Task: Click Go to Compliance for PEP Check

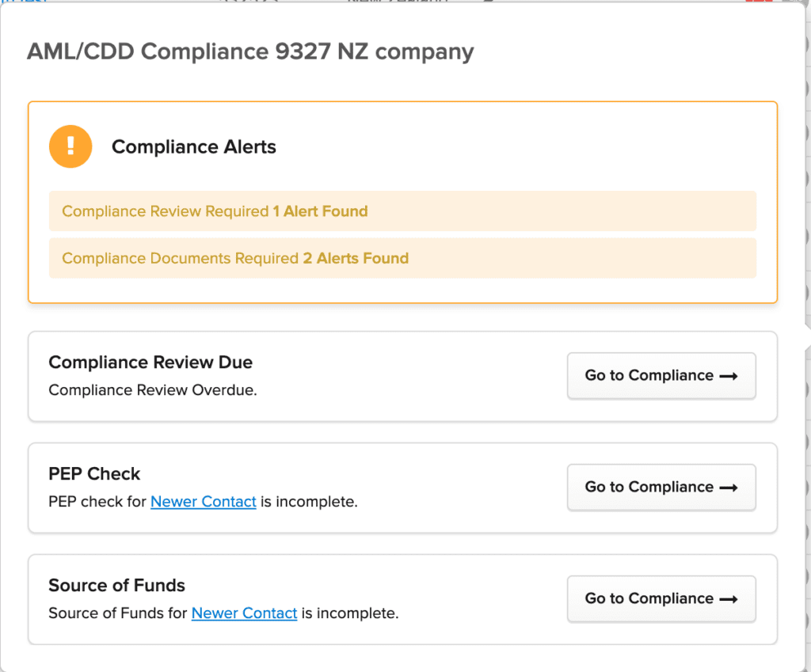Action: coord(661,488)
